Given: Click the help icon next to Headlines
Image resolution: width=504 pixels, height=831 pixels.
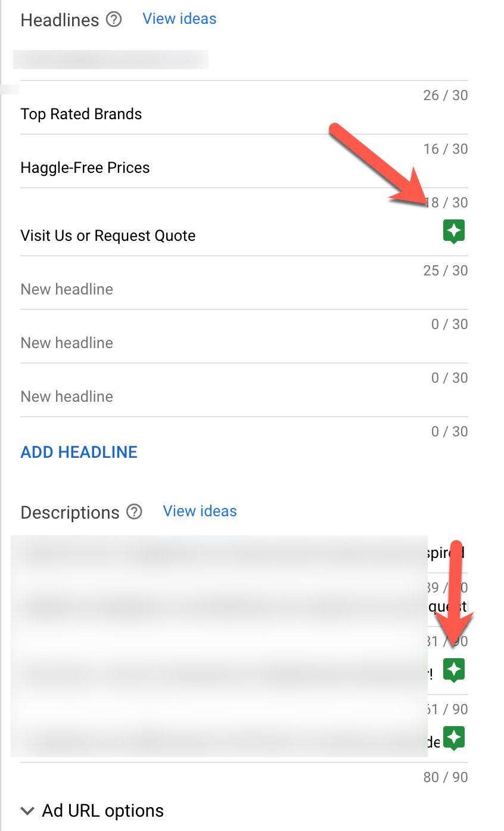Looking at the screenshot, I should click(x=113, y=20).
